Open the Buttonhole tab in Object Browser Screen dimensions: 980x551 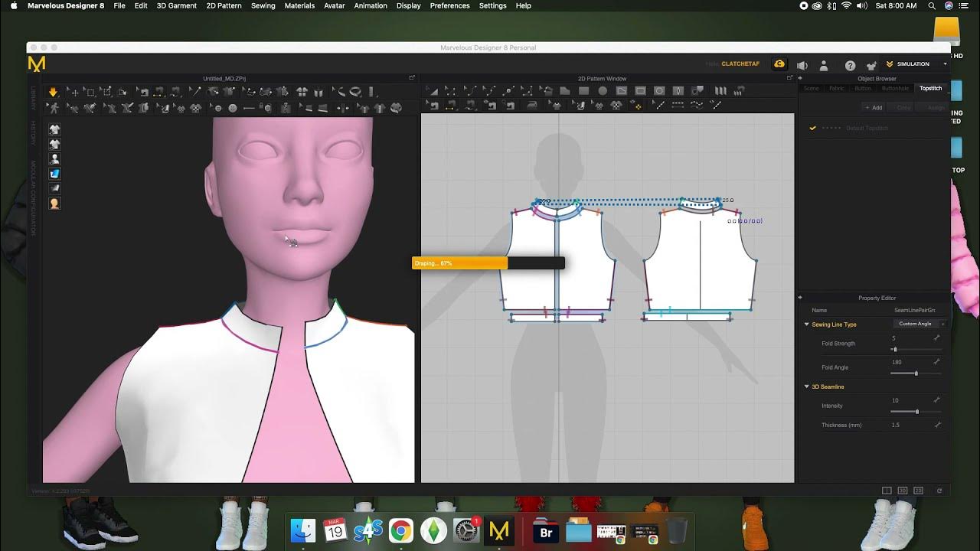[895, 89]
